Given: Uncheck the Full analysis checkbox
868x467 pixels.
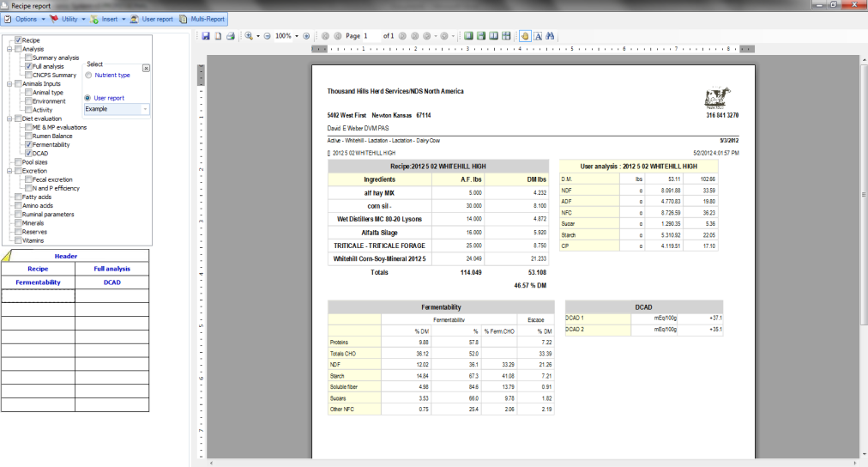Looking at the screenshot, I should (28, 66).
